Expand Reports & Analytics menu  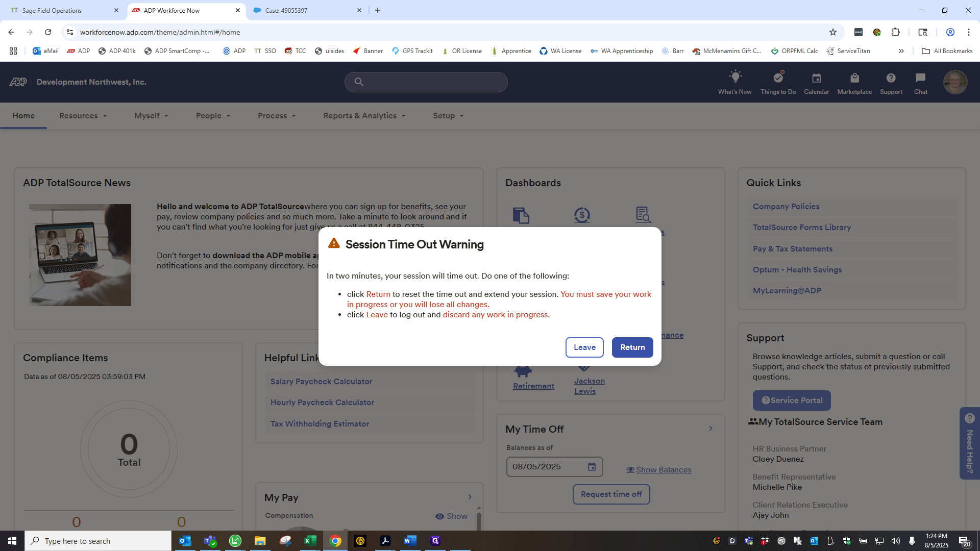point(364,116)
